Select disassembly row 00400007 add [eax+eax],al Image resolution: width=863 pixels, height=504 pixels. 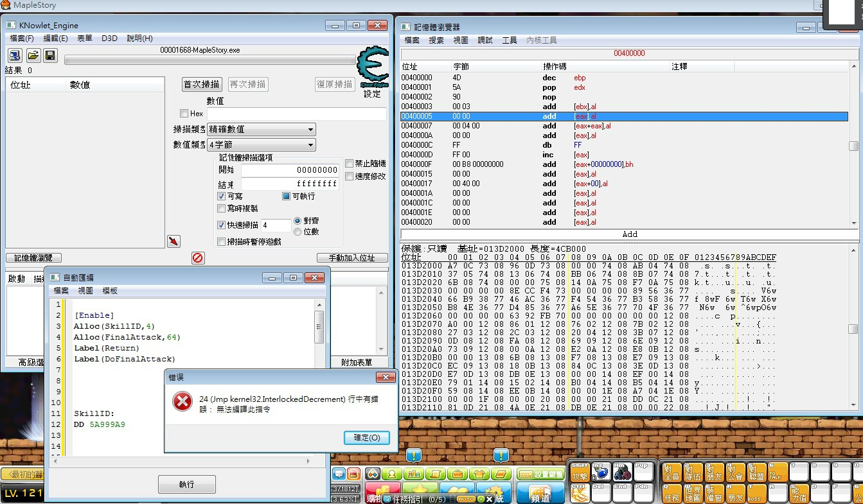[x=623, y=126]
